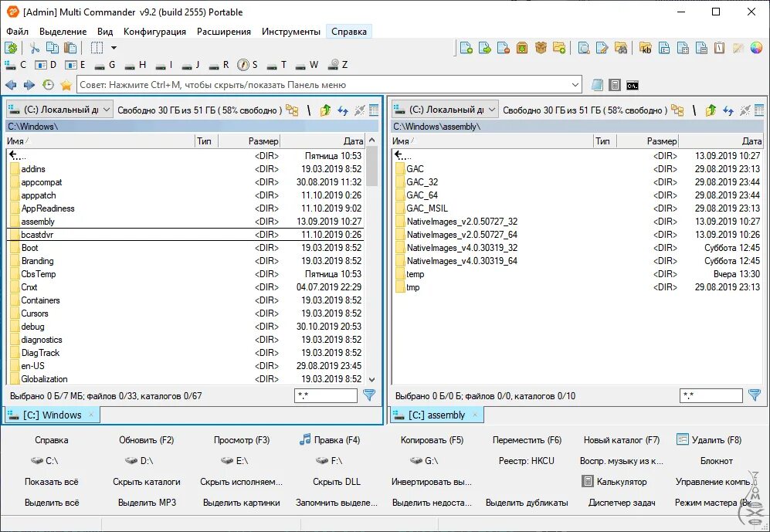Viewport: 770px width, 532px height.
Task: Click the Диспетчер задач button
Action: click(622, 503)
